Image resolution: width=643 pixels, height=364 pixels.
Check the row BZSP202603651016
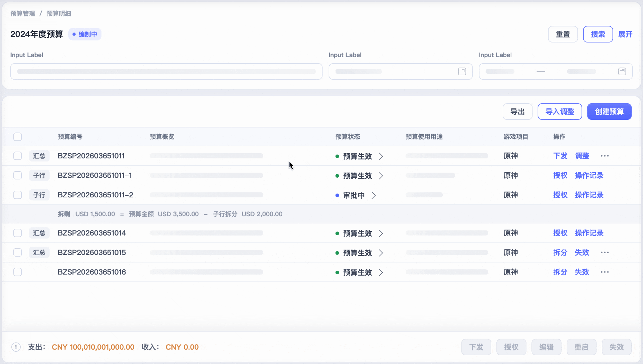(x=17, y=272)
